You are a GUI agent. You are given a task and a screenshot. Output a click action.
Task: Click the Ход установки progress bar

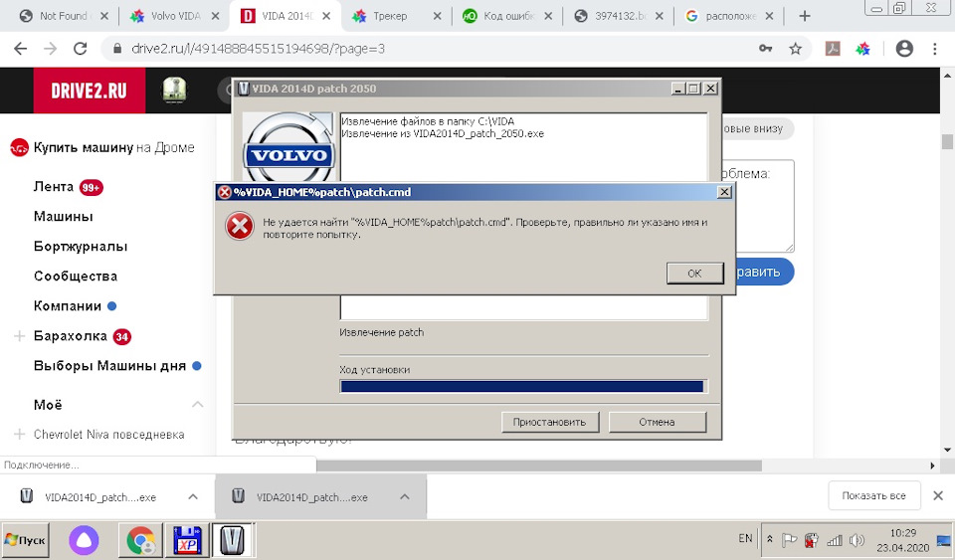523,387
